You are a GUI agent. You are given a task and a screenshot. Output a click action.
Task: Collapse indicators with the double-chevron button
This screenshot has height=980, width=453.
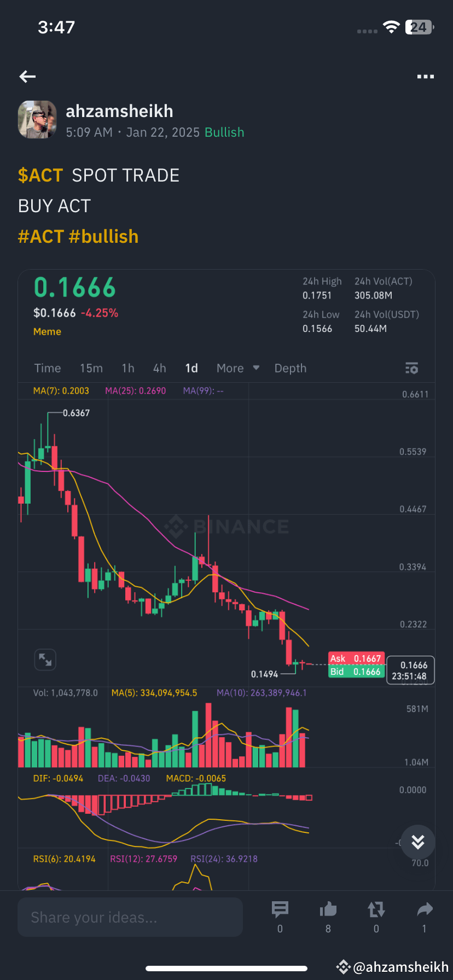click(417, 842)
